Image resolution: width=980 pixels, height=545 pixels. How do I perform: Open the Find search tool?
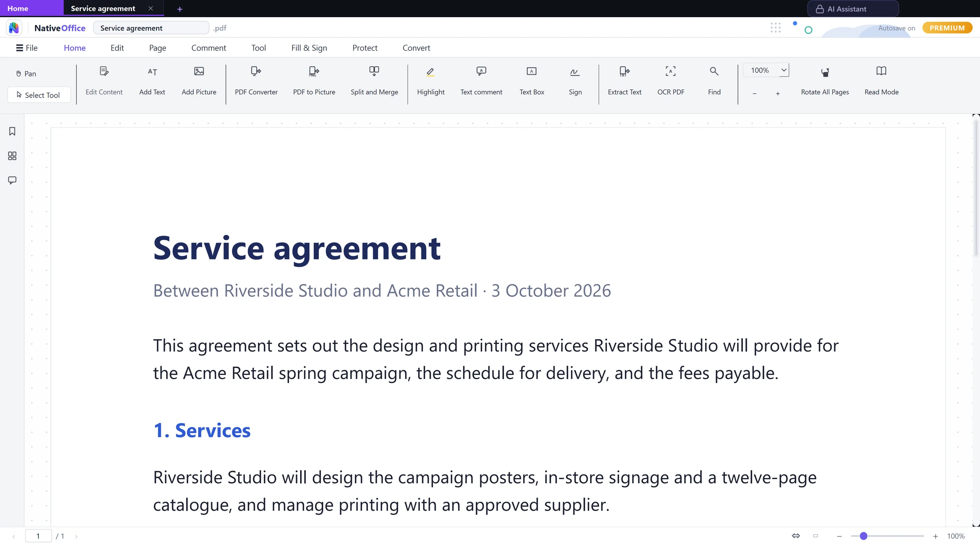tap(714, 81)
